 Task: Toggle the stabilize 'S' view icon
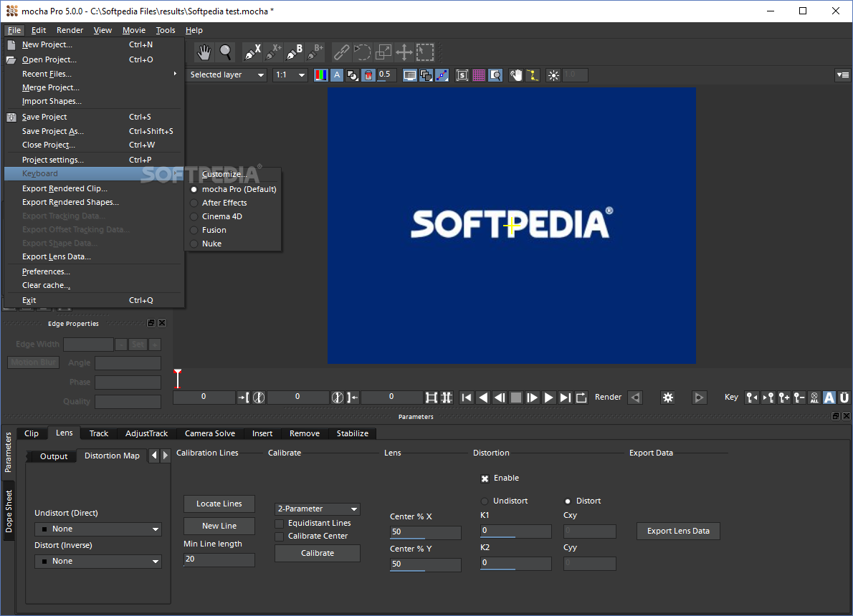pos(462,75)
